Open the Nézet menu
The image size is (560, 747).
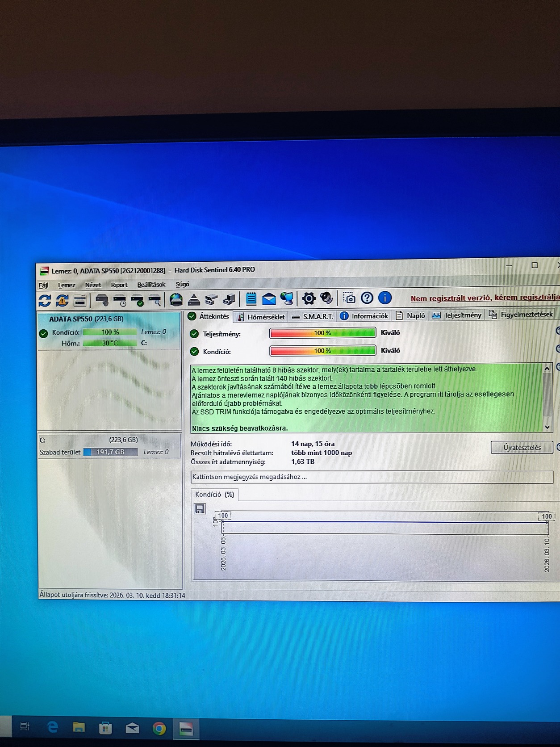[x=93, y=285]
